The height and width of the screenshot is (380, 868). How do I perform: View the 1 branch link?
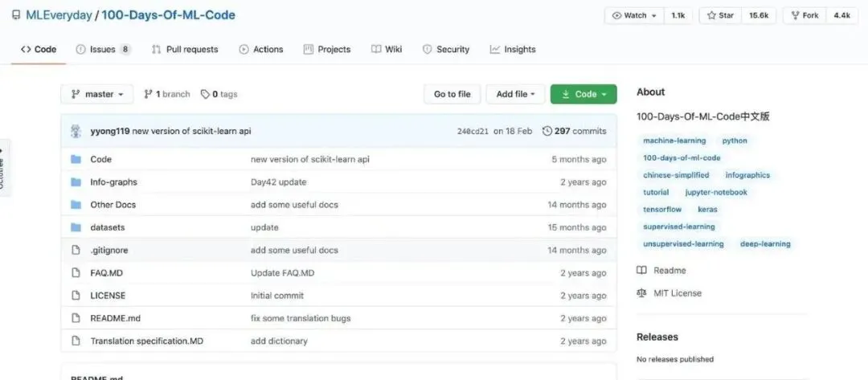coord(166,94)
